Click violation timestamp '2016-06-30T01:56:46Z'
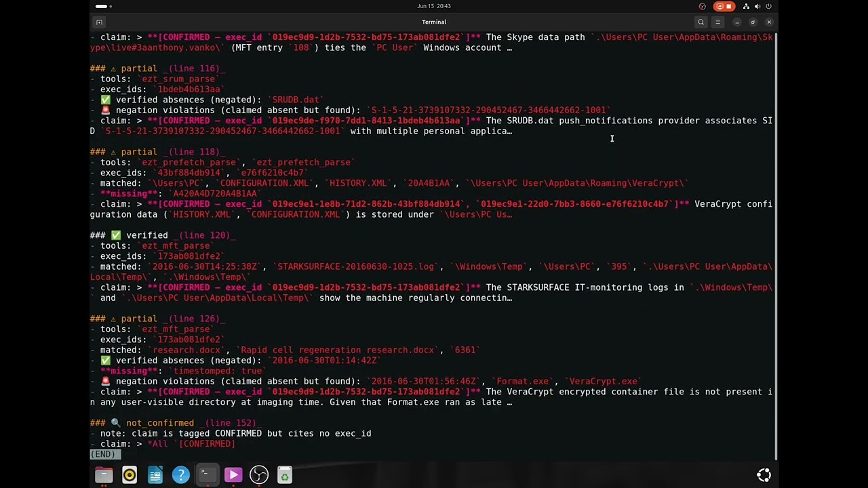 tap(424, 381)
